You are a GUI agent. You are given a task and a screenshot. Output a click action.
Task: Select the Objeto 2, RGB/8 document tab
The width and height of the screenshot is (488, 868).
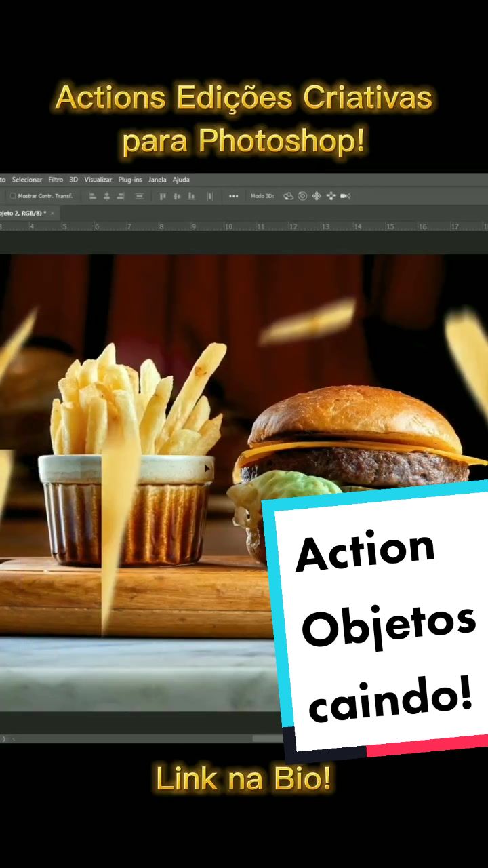(23, 213)
